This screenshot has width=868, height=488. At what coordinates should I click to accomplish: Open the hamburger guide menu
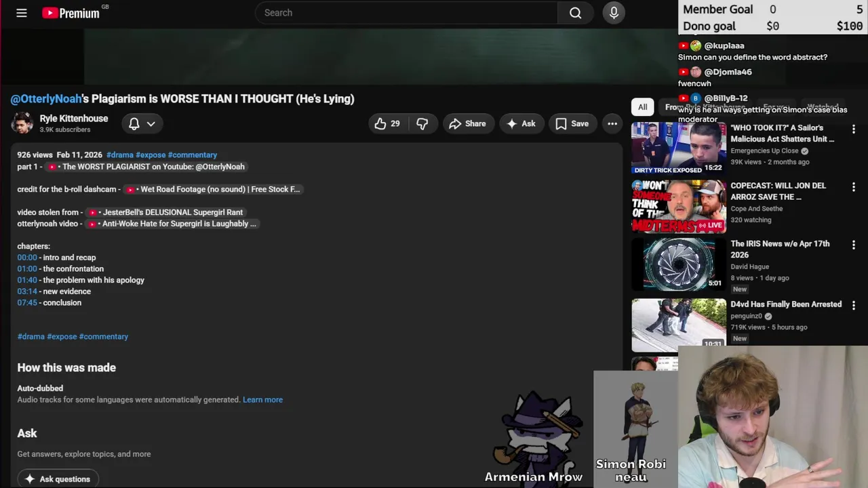click(x=22, y=13)
